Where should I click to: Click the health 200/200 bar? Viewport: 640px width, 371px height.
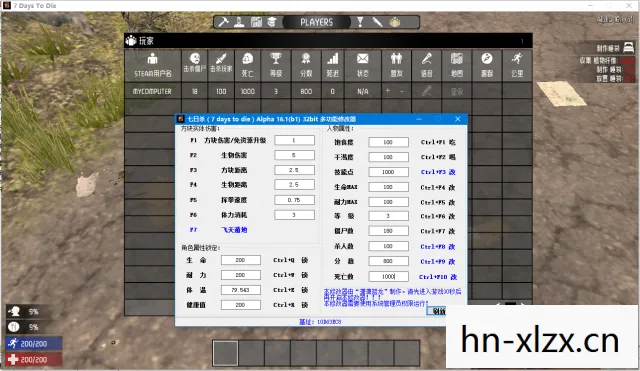34,359
